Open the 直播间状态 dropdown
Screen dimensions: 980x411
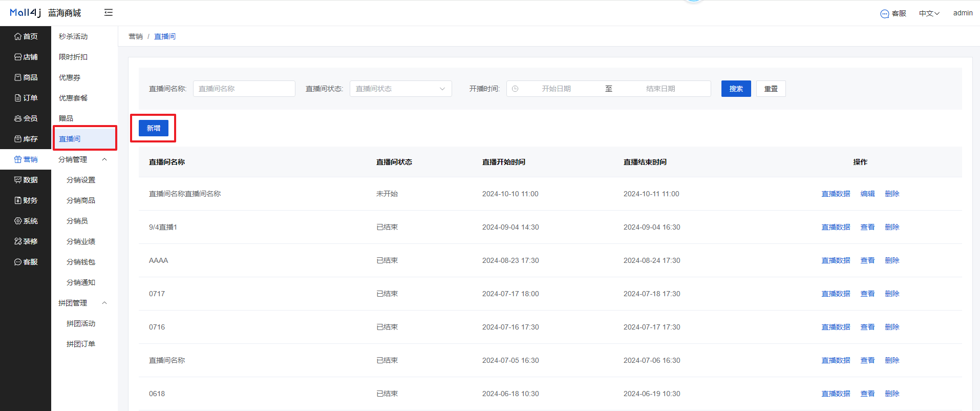coord(400,89)
